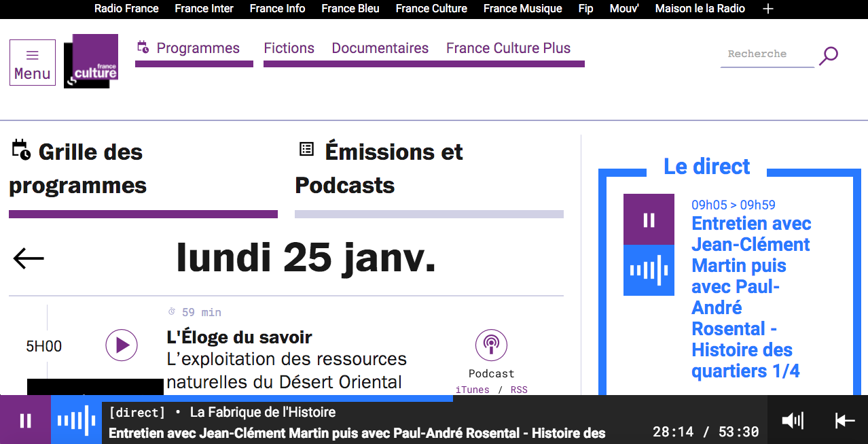Image resolution: width=868 pixels, height=444 pixels.
Task: Play L'Éloge du savoir episode
Action: click(122, 345)
